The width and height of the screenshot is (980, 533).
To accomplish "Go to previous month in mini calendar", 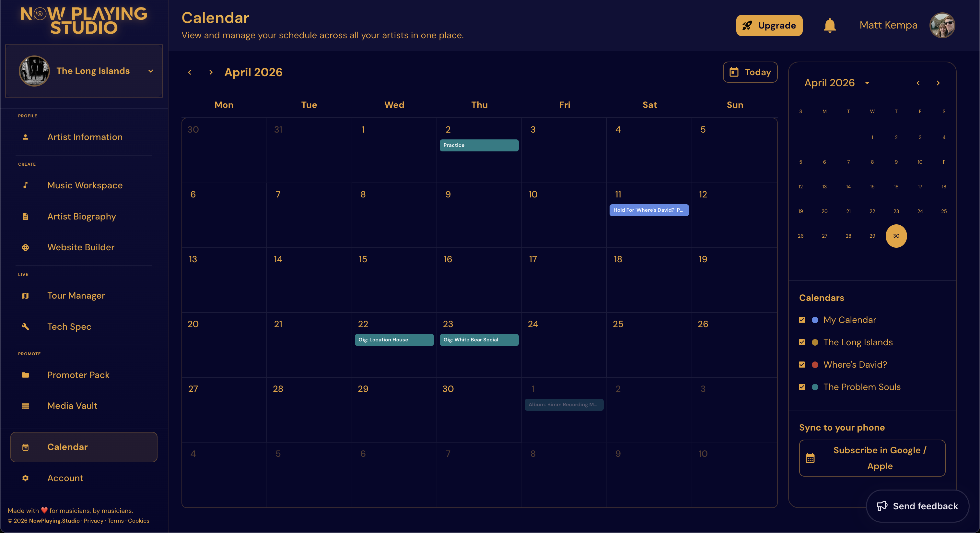I will pyautogui.click(x=918, y=83).
